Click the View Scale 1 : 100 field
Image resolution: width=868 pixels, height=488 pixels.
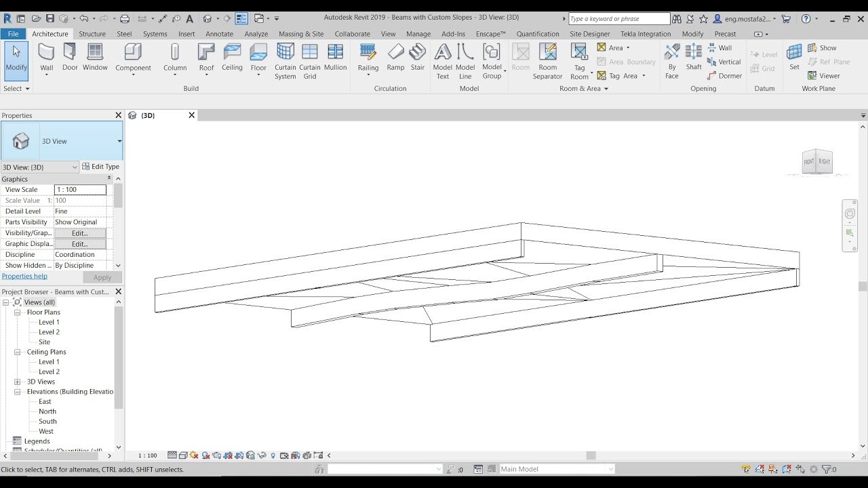point(80,190)
